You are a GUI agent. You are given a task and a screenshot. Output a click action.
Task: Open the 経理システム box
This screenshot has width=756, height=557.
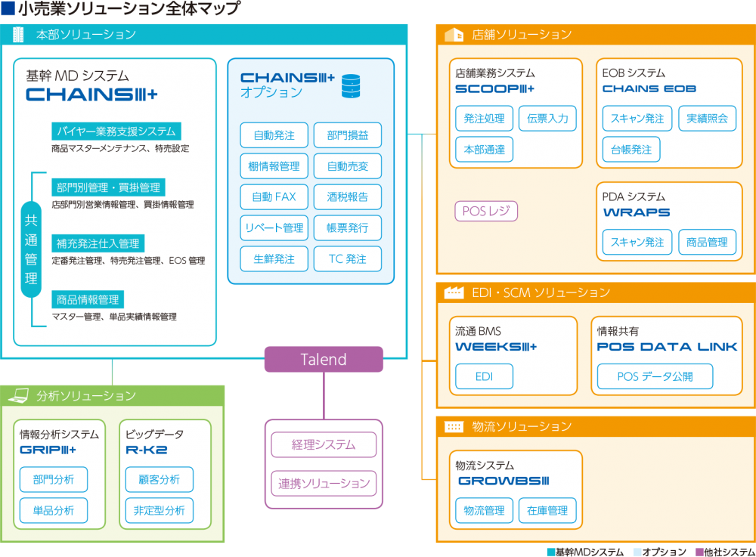324,444
